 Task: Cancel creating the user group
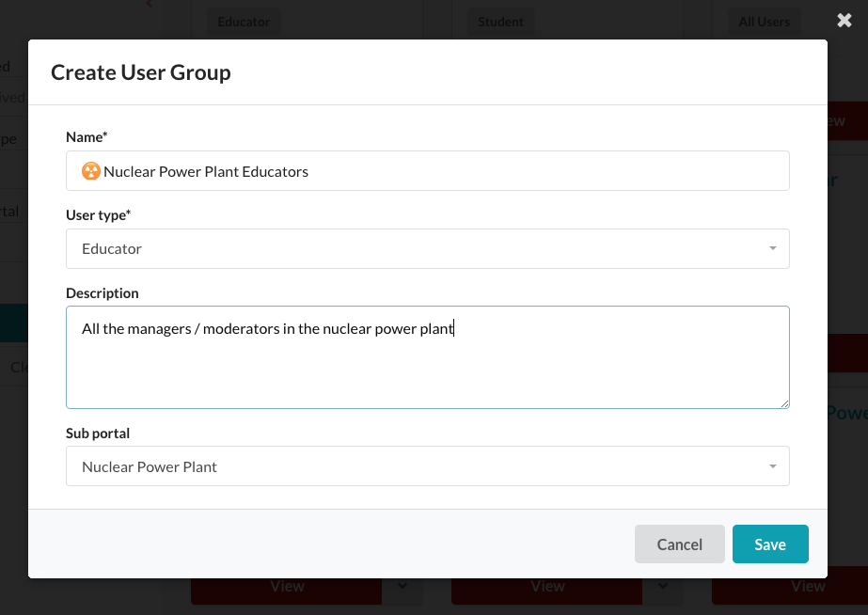pos(679,544)
